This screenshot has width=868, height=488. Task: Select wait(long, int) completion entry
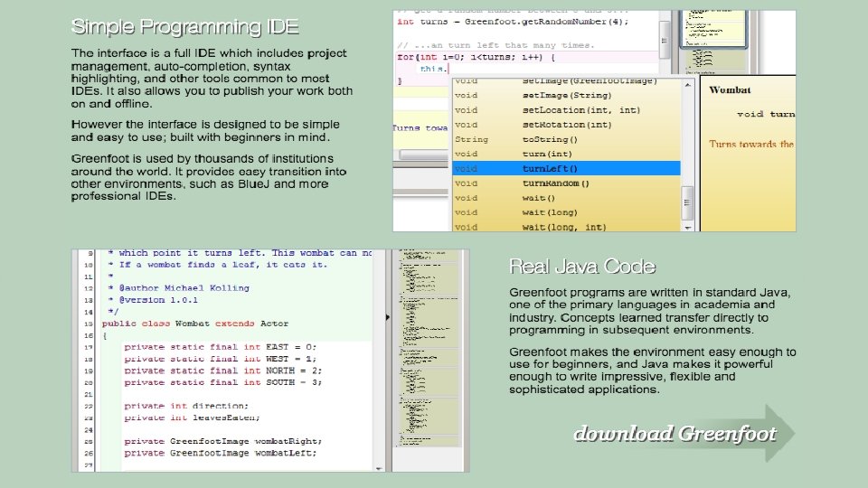566,227
